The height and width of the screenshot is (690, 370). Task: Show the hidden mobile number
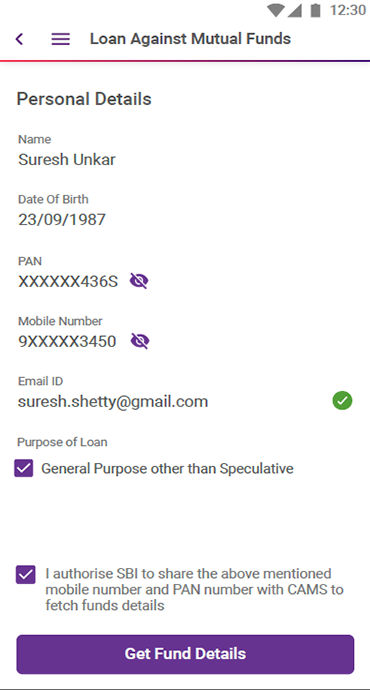[x=140, y=341]
